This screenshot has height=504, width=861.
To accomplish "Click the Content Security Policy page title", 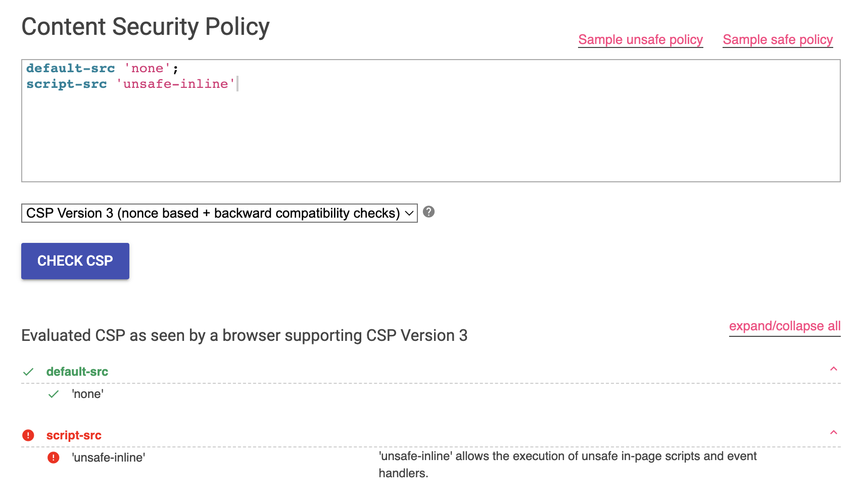I will (146, 27).
